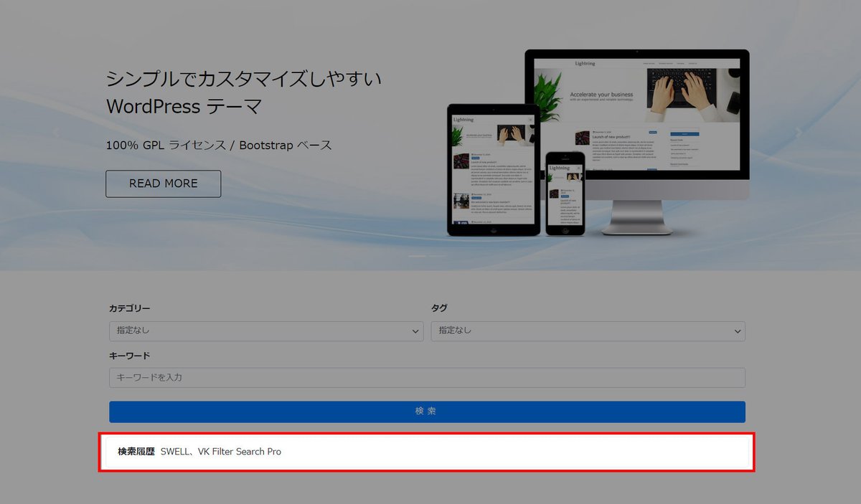
Task: Click the chevron arrow on the category selector
Action: click(415, 331)
